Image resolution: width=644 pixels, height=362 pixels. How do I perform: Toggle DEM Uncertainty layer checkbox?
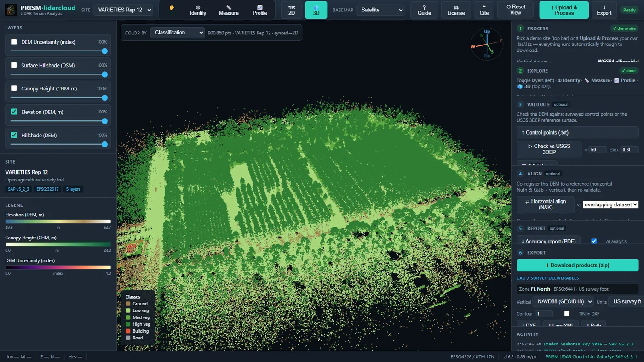(x=14, y=42)
